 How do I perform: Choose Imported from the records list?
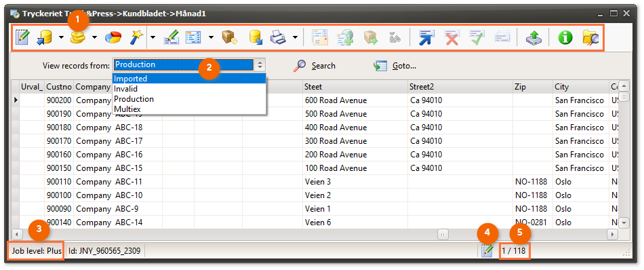point(189,79)
